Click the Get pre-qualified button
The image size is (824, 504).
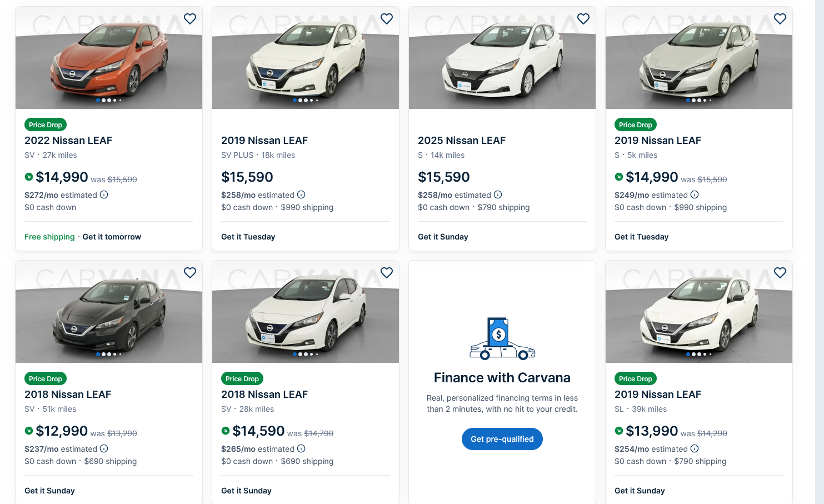point(502,439)
